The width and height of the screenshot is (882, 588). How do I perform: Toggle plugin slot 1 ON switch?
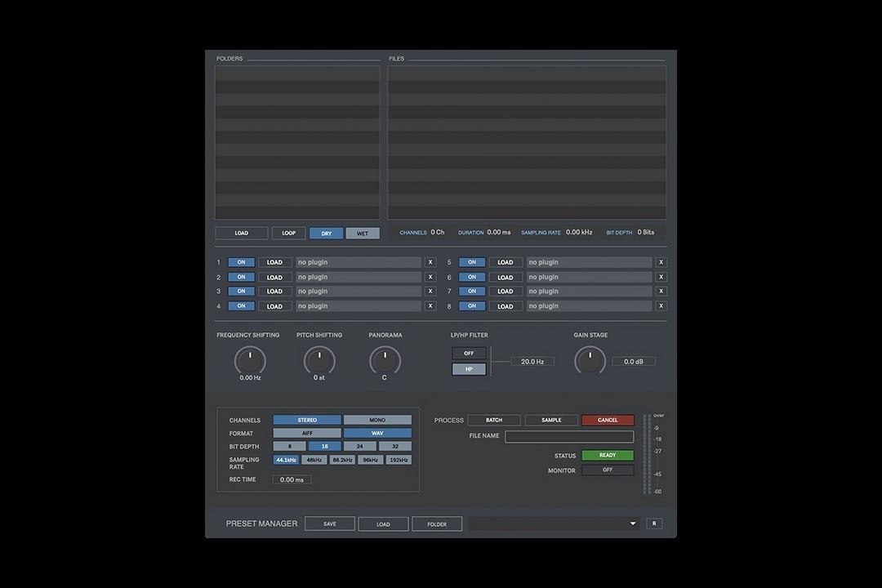point(241,262)
